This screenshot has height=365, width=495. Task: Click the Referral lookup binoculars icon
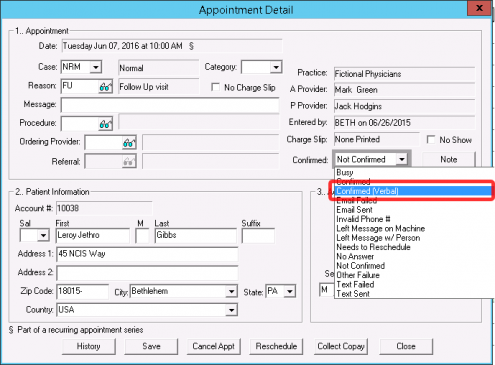pyautogui.click(x=129, y=162)
